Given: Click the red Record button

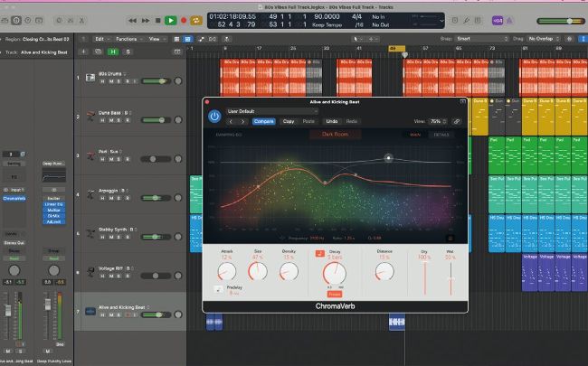Looking at the screenshot, I should click(184, 21).
